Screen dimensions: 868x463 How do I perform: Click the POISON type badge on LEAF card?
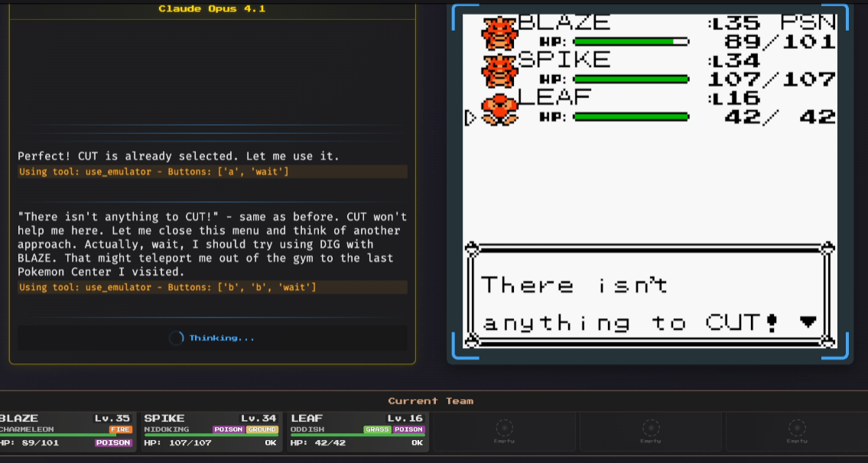(x=408, y=429)
